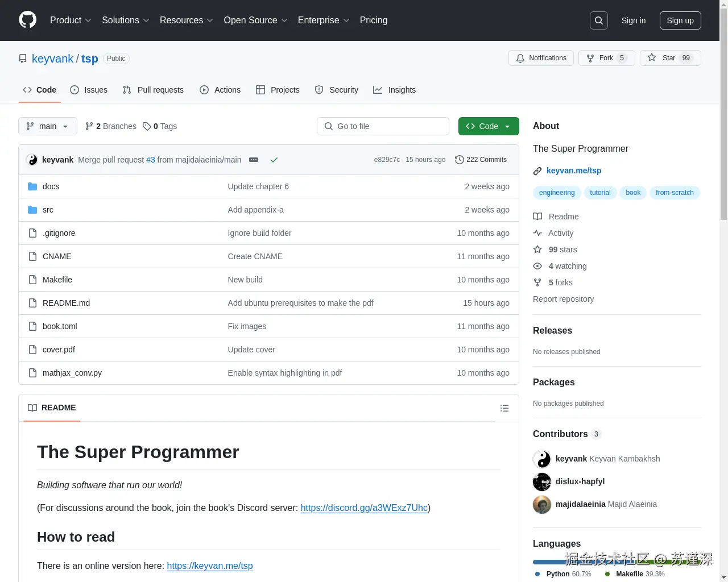The image size is (728, 582).
Task: Expand the commit message ellipsis button
Action: 254,160
